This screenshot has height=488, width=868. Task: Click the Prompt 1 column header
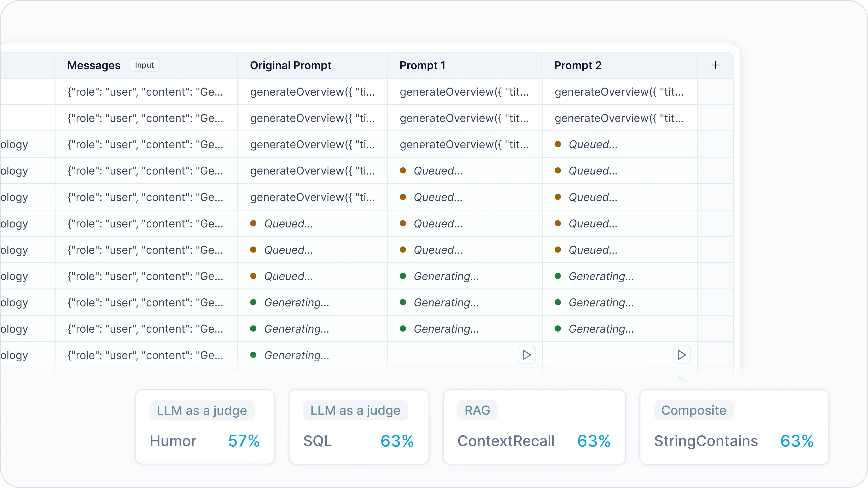coord(422,65)
